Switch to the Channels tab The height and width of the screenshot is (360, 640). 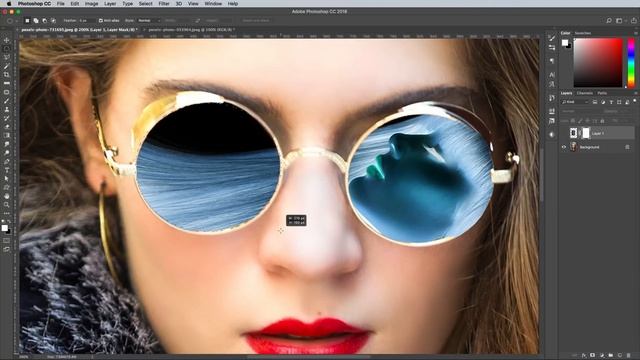point(584,93)
